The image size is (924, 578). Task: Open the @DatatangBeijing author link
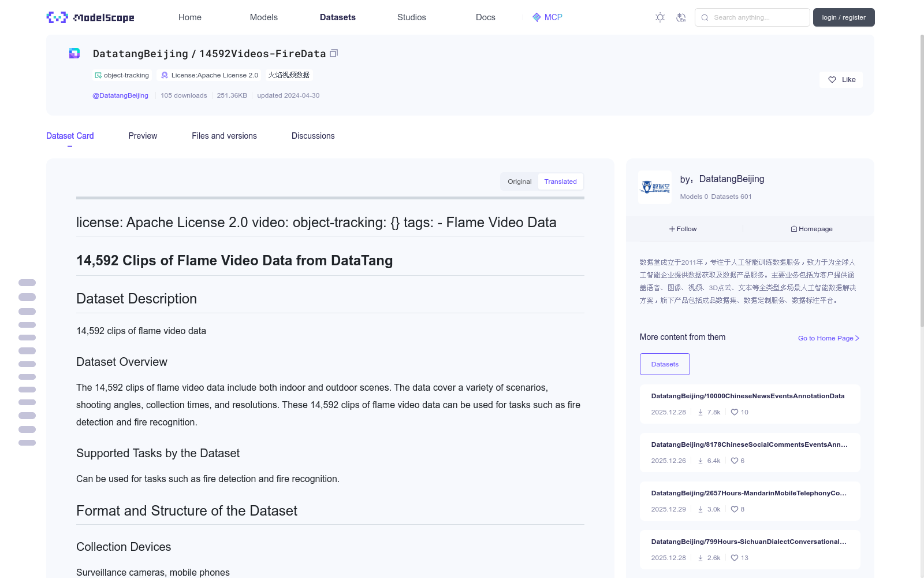[120, 95]
